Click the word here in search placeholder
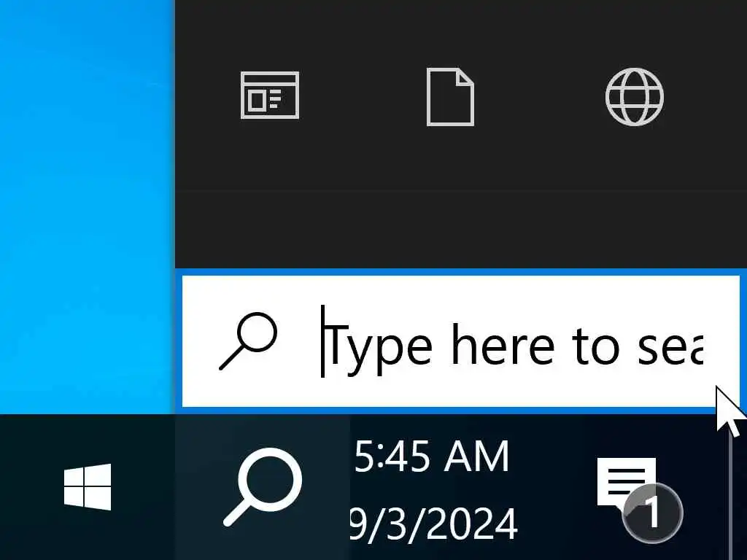 (503, 343)
